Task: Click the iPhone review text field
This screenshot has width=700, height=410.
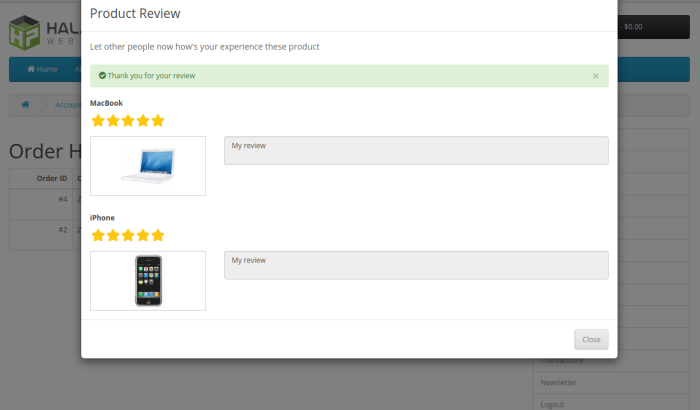Action: (x=416, y=265)
